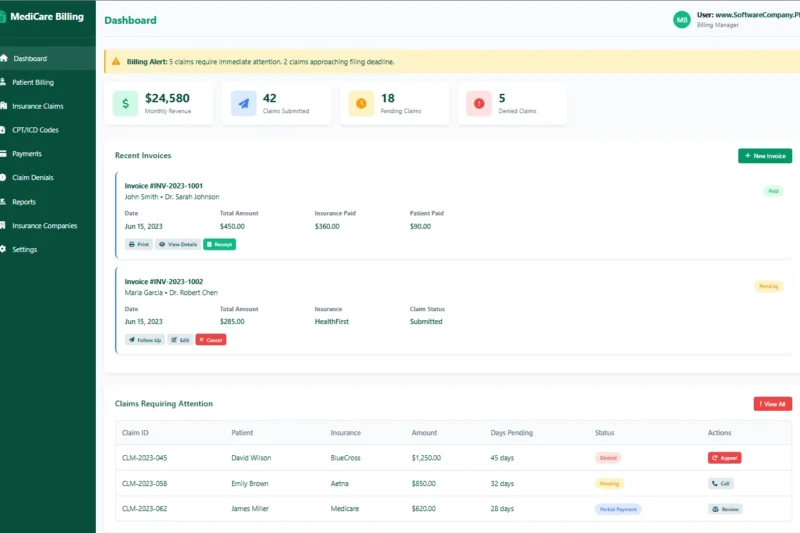Open Reports from the sidebar
Viewport: 800px width, 533px height.
[x=47, y=201]
